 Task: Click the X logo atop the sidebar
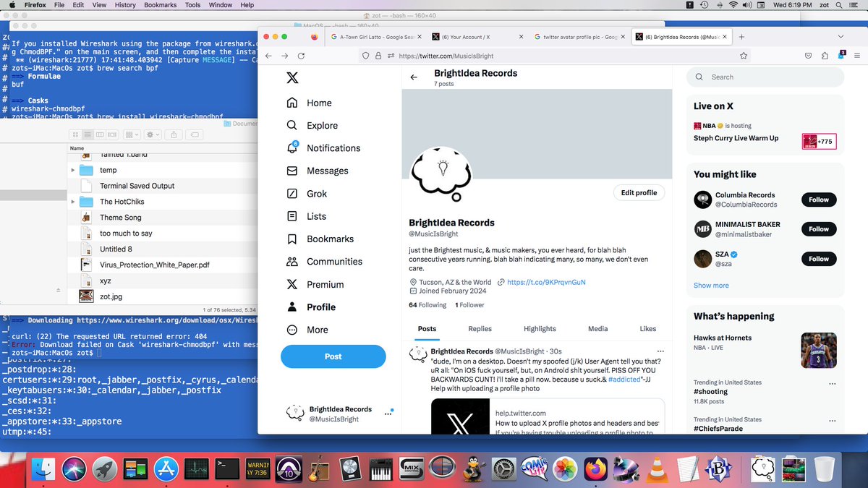point(292,78)
